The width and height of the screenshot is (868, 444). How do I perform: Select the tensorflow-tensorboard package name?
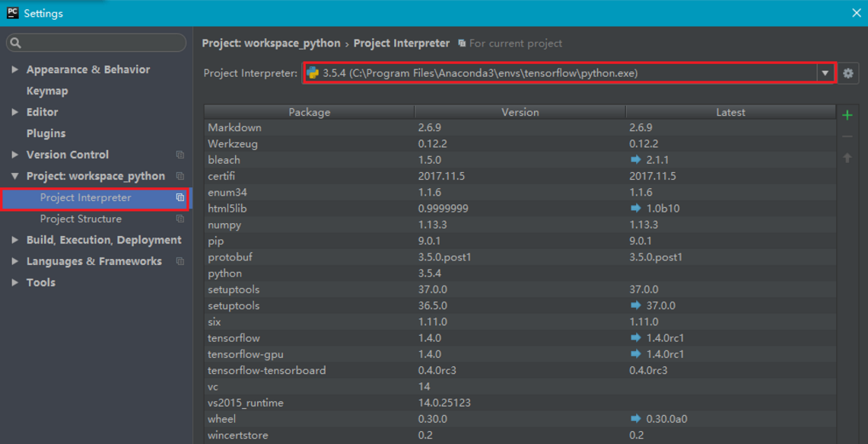coord(267,369)
